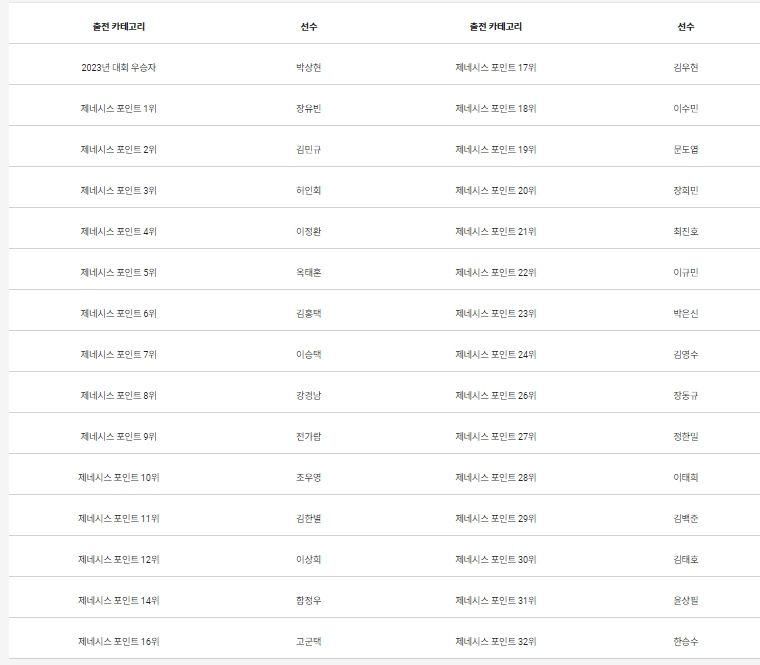Select player name 최진호
This screenshot has width=760, height=665.
point(686,231)
